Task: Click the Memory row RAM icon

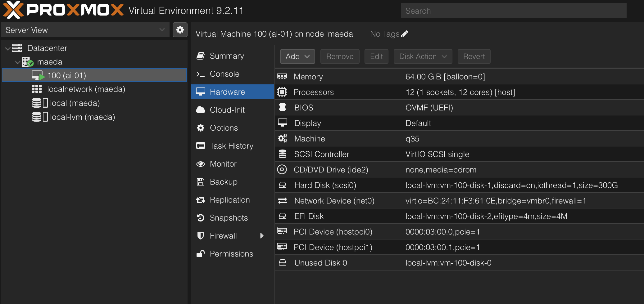Action: pos(282,76)
